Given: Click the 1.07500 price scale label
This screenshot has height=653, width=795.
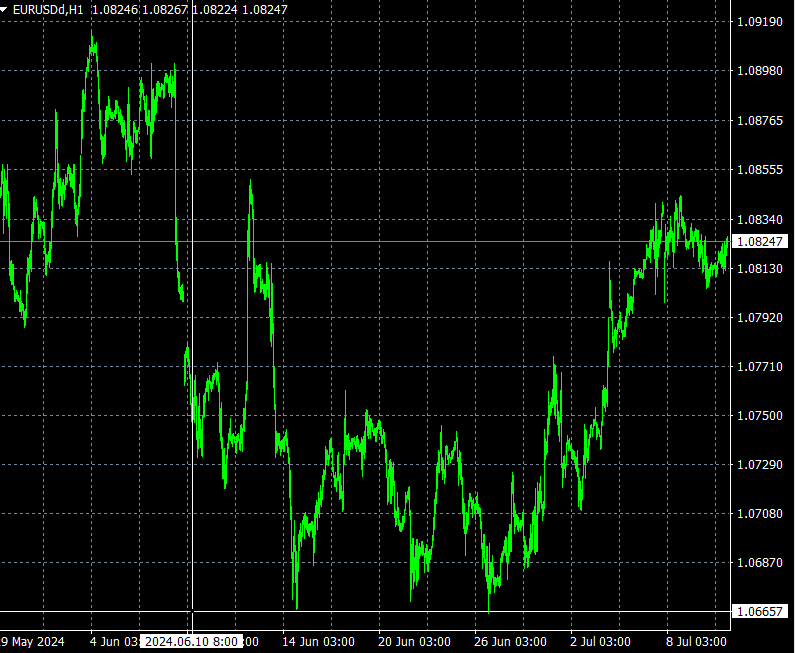Looking at the screenshot, I should pyautogui.click(x=760, y=415).
